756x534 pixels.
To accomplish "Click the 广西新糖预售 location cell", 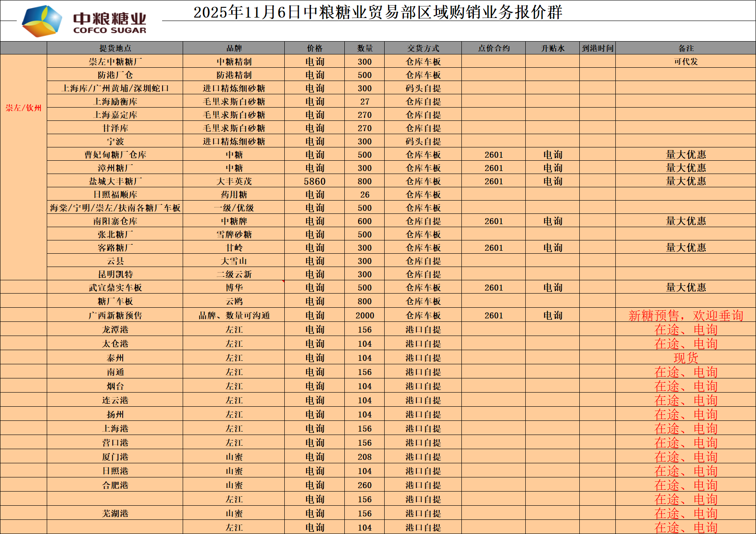I will (115, 315).
